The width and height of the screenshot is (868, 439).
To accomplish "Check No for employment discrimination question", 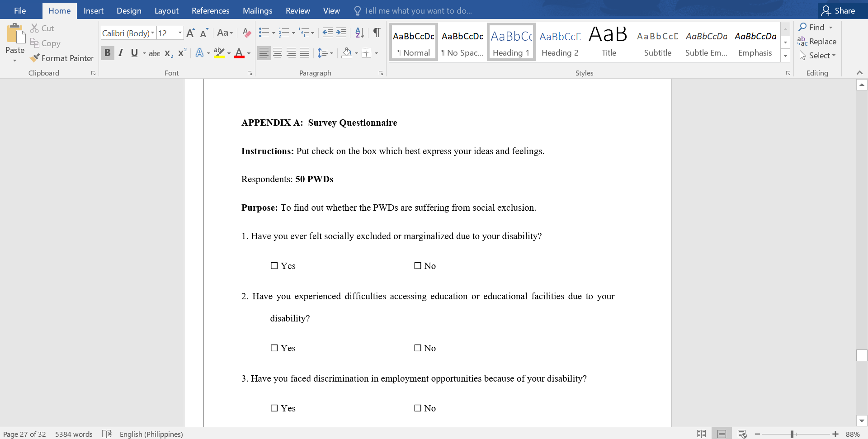I will coord(418,408).
